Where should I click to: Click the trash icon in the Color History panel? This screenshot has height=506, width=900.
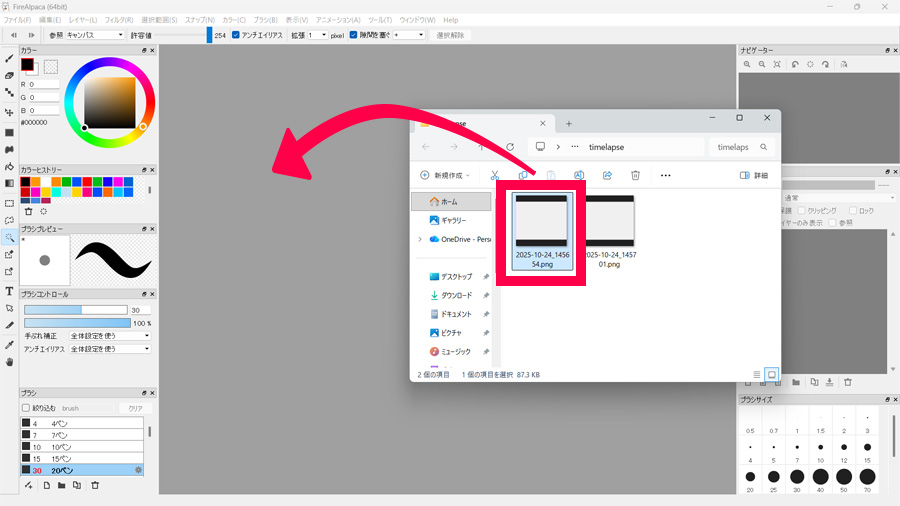pyautogui.click(x=28, y=211)
